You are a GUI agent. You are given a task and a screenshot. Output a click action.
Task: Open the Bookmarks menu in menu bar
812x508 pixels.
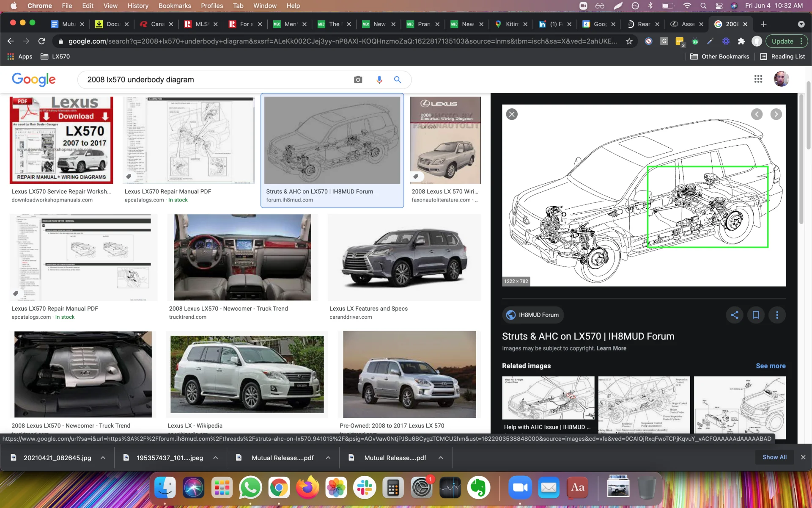(174, 6)
